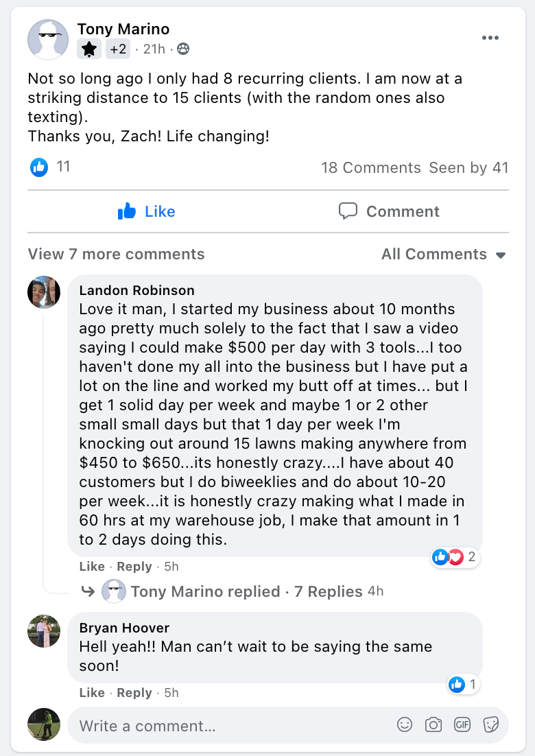Click the group audience icon beside 21h
535x756 pixels.
(182, 49)
